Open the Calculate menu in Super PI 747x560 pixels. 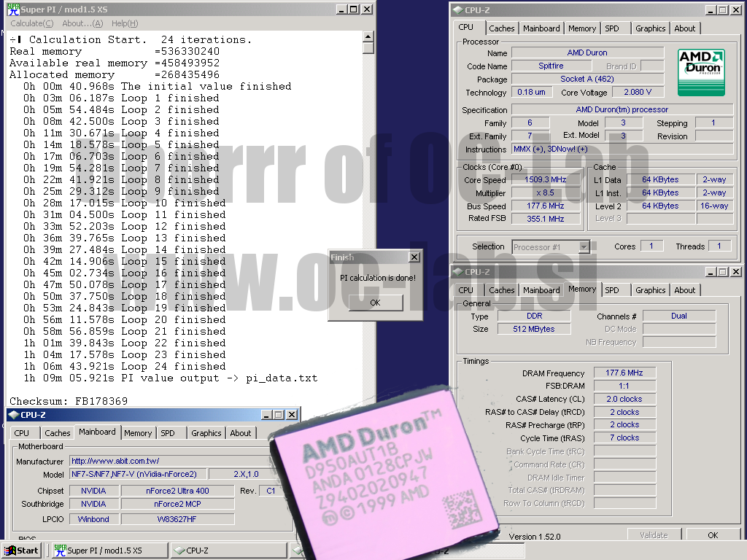click(x=32, y=23)
